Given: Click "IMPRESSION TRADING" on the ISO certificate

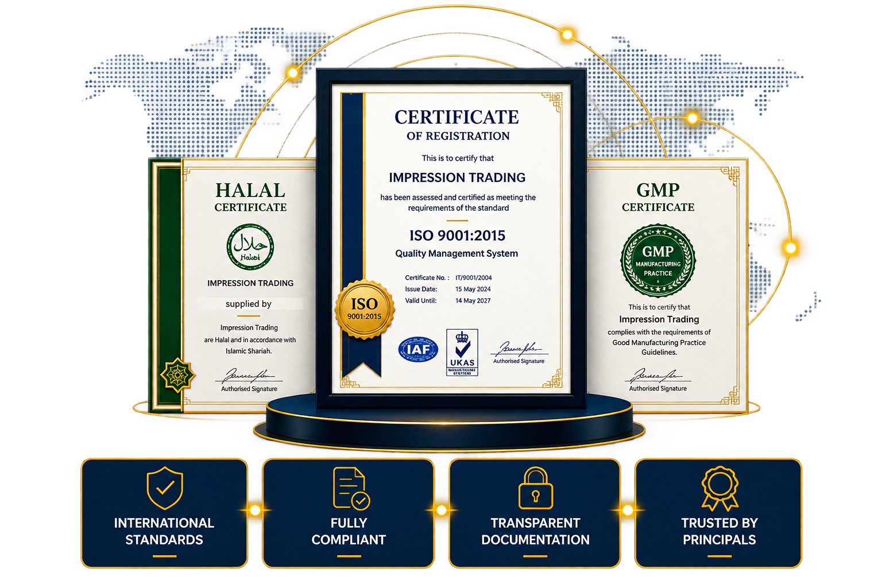Looking at the screenshot, I should tap(457, 177).
